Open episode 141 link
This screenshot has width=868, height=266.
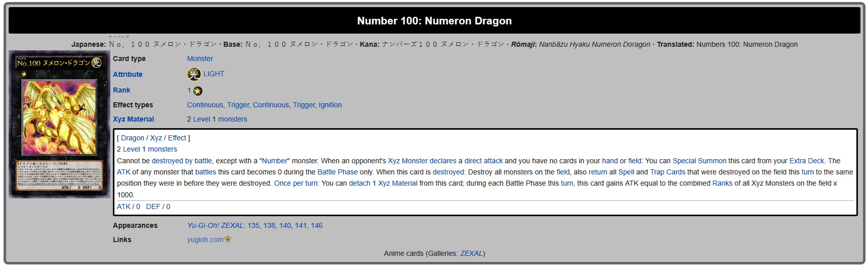click(x=301, y=225)
